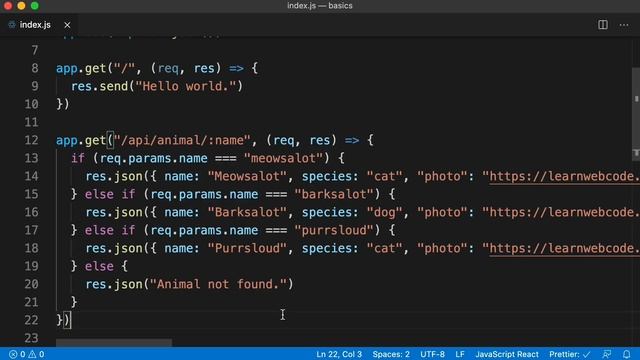Screen dimensions: 640x360
Task: Click "Animal not found." text on line 20
Action: [x=218, y=284]
